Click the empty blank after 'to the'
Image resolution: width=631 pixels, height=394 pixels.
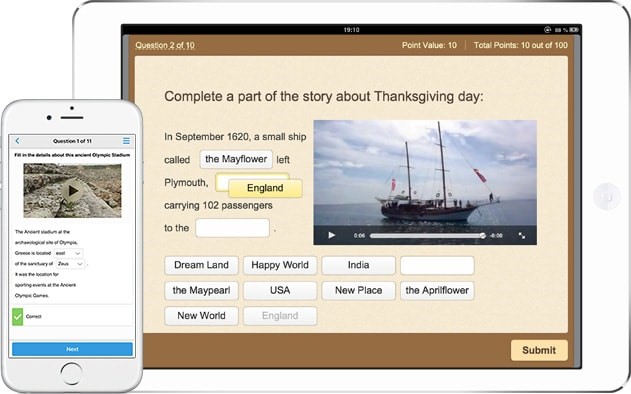232,228
